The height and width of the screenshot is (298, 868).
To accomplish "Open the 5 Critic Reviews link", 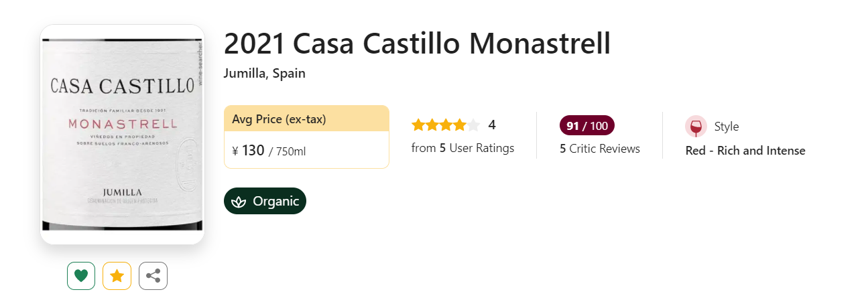I will click(600, 149).
